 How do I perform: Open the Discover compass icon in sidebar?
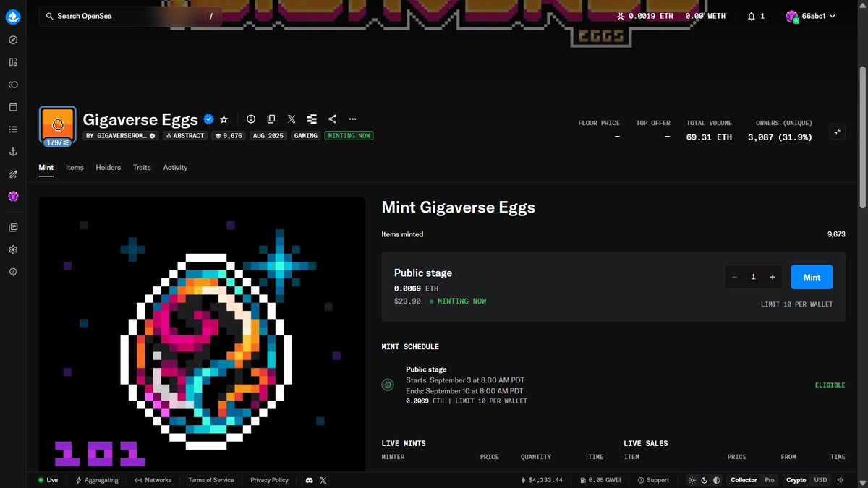13,40
